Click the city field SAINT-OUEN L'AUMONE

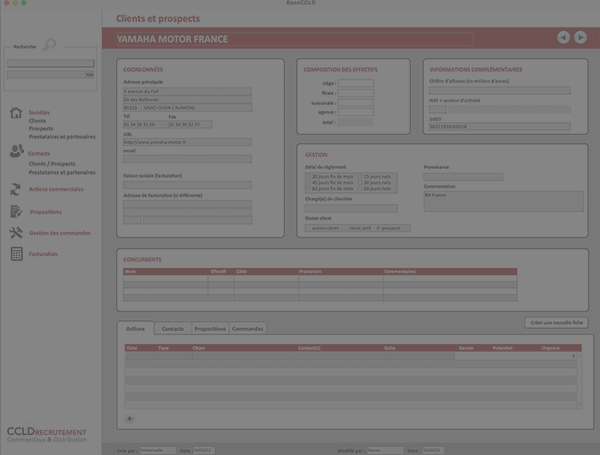coord(197,108)
